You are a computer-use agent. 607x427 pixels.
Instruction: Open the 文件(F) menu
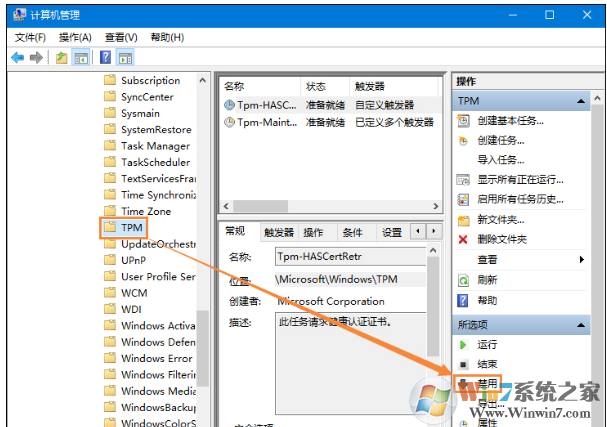point(30,37)
